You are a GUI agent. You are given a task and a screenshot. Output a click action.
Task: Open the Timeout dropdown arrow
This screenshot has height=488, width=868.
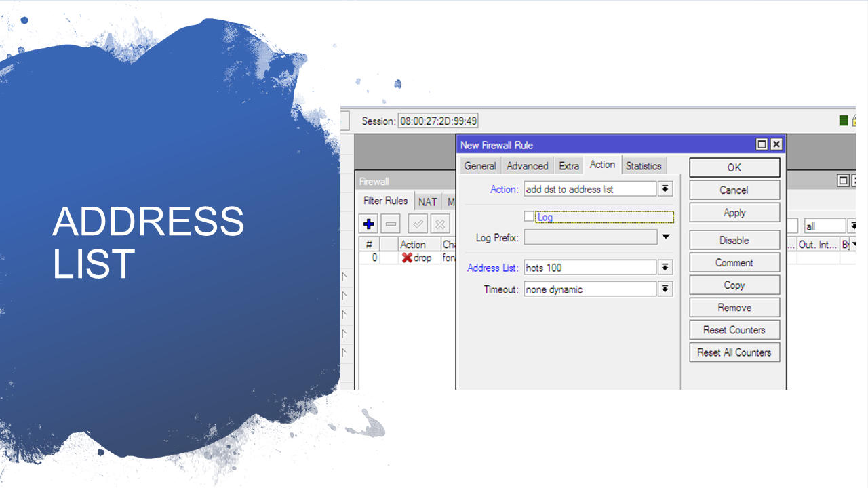[665, 289]
